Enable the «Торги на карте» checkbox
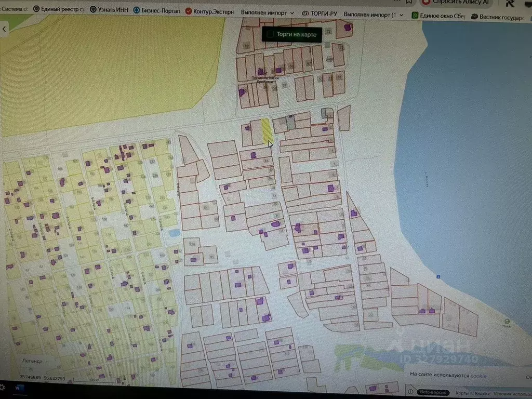The image size is (532, 399). (270, 34)
